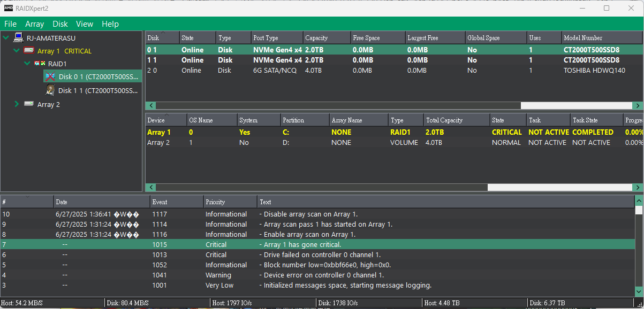The image size is (644, 309).
Task: Sort by OS Name column header
Action: pyautogui.click(x=212, y=120)
